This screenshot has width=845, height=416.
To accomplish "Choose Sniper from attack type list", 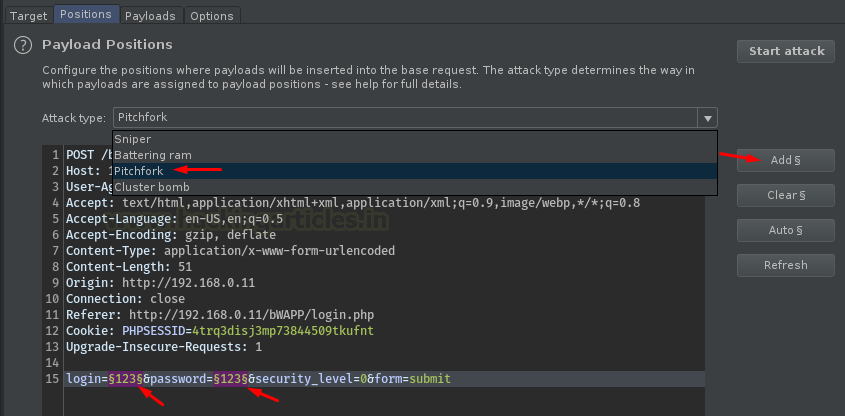I will pos(133,139).
